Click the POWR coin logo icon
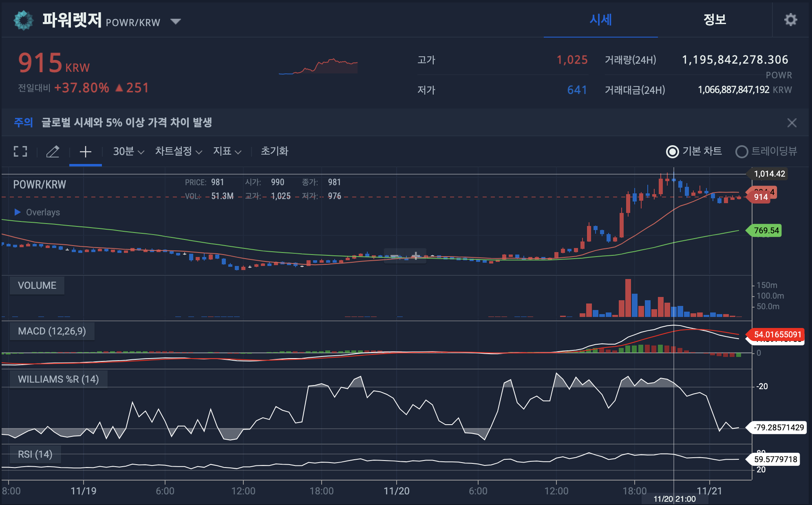This screenshot has width=812, height=505. [x=24, y=20]
